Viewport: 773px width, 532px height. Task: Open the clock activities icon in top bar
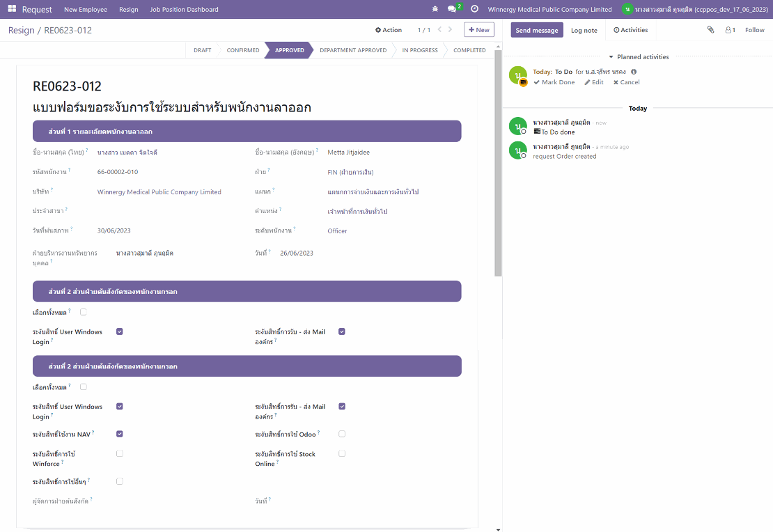(x=474, y=10)
